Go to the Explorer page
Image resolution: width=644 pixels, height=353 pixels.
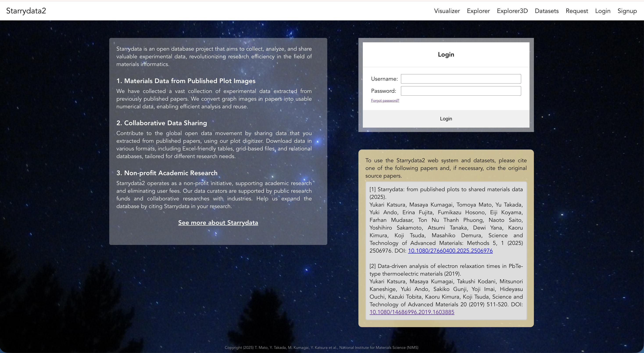[478, 11]
